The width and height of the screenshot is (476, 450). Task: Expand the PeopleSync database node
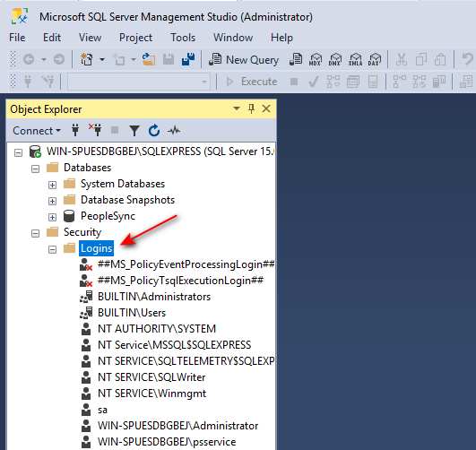tap(52, 217)
